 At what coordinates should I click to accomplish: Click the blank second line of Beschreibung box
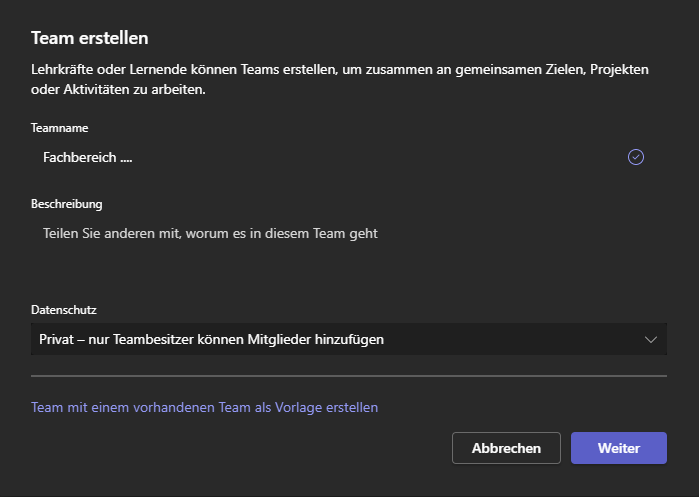click(348, 262)
